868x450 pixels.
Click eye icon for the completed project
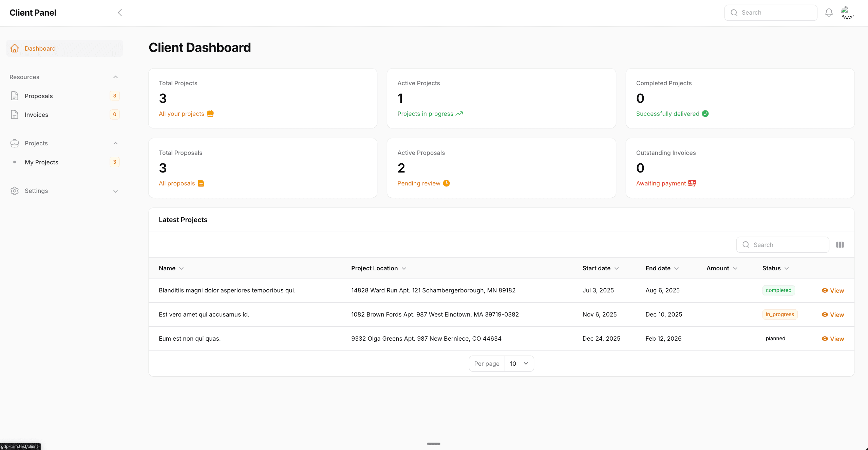coord(825,290)
